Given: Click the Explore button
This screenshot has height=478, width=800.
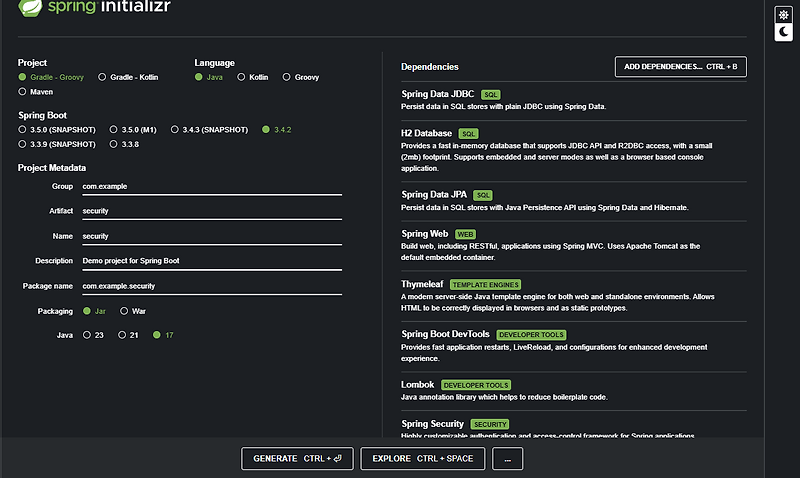Looking at the screenshot, I should pyautogui.click(x=422, y=459).
